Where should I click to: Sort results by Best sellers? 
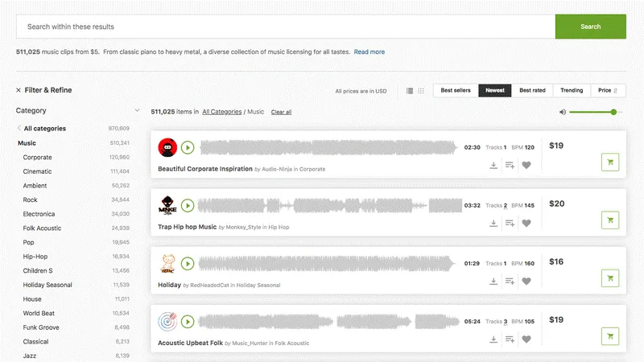456,91
